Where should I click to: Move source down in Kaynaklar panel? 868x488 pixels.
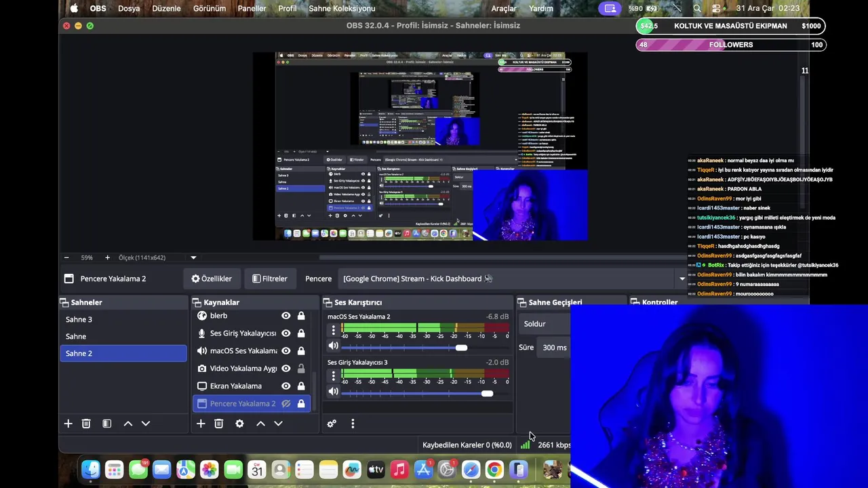click(x=278, y=424)
